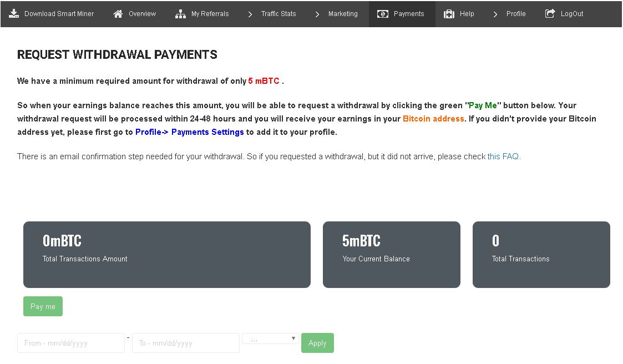Open the Marketing menu item

(x=343, y=14)
